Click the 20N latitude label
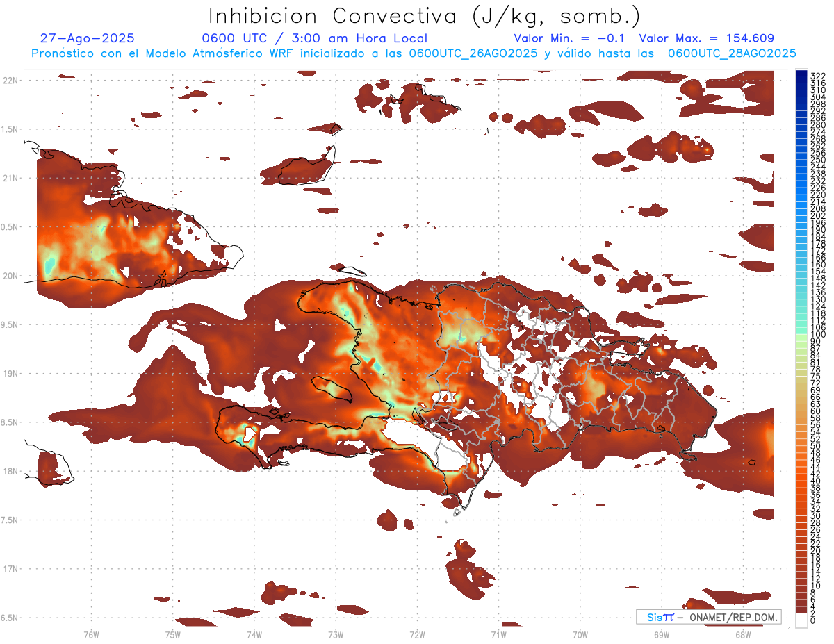 (10, 276)
